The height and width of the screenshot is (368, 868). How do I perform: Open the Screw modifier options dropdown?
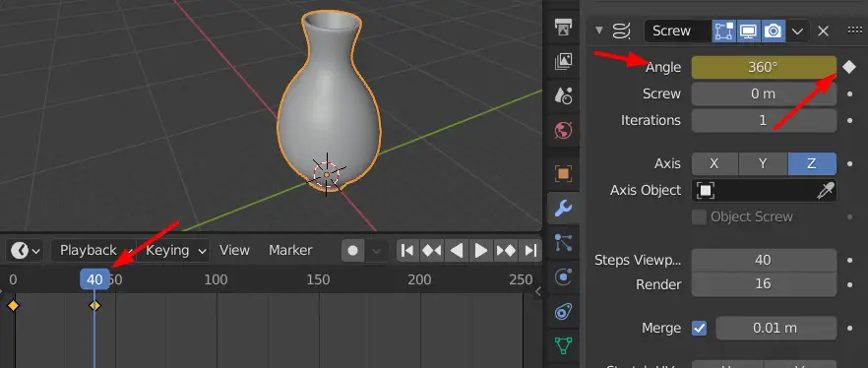pos(798,31)
